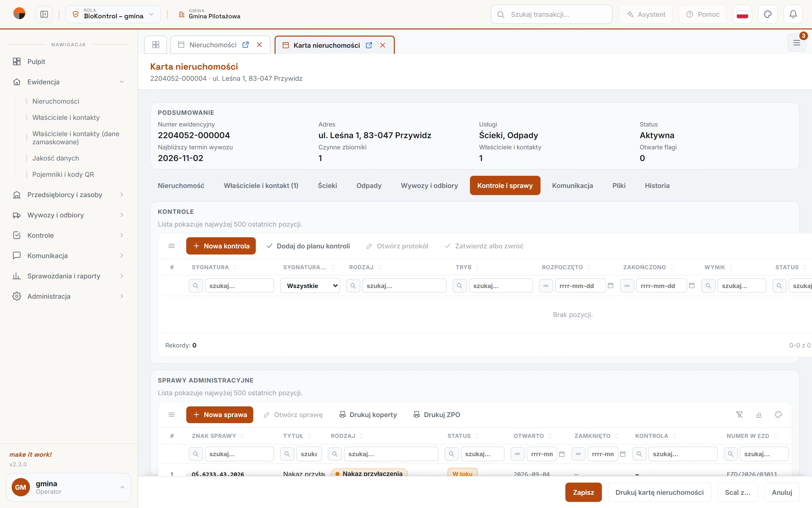This screenshot has width=812, height=508.
Task: Open palette icon in Sprawy toolbar
Action: coord(779,415)
